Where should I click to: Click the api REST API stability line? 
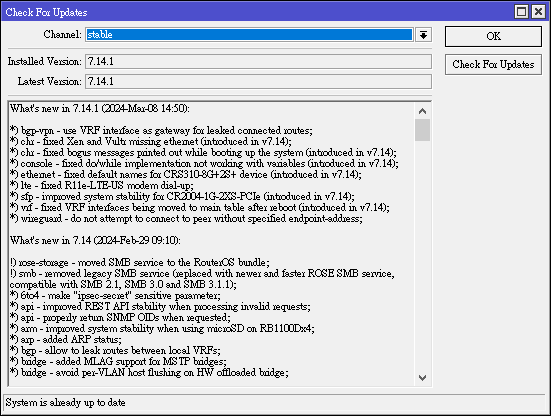pyautogui.click(x=160, y=306)
